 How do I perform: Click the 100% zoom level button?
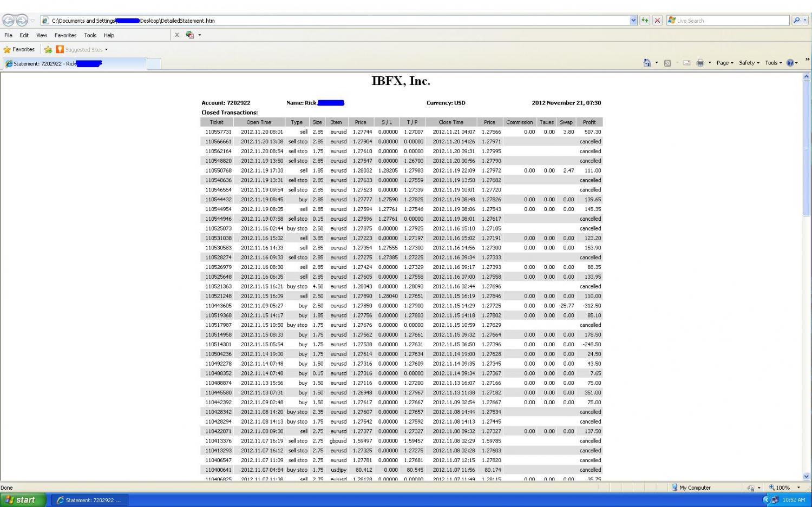(x=779, y=488)
